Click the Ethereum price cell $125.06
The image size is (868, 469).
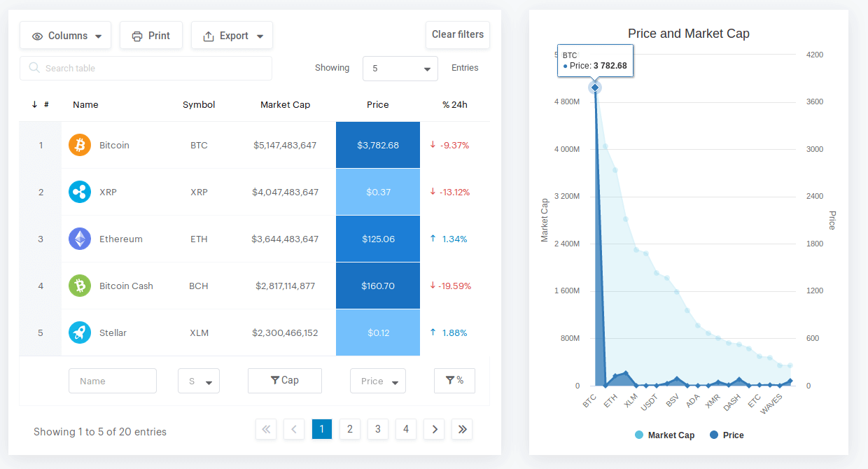[378, 239]
